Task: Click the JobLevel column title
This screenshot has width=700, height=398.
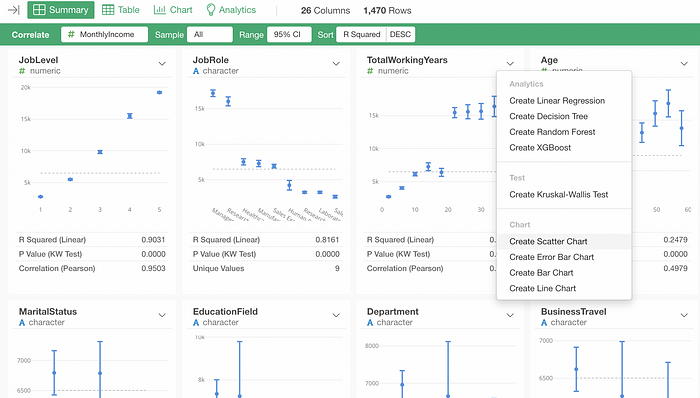Action: tap(38, 60)
